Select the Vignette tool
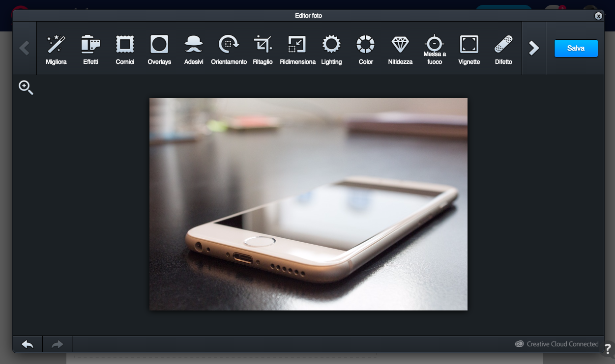This screenshot has height=364, width=615. (469, 48)
